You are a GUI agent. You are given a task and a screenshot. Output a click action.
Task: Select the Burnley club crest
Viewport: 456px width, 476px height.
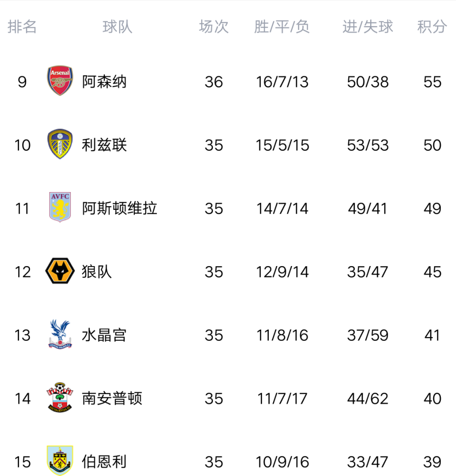tap(60, 460)
